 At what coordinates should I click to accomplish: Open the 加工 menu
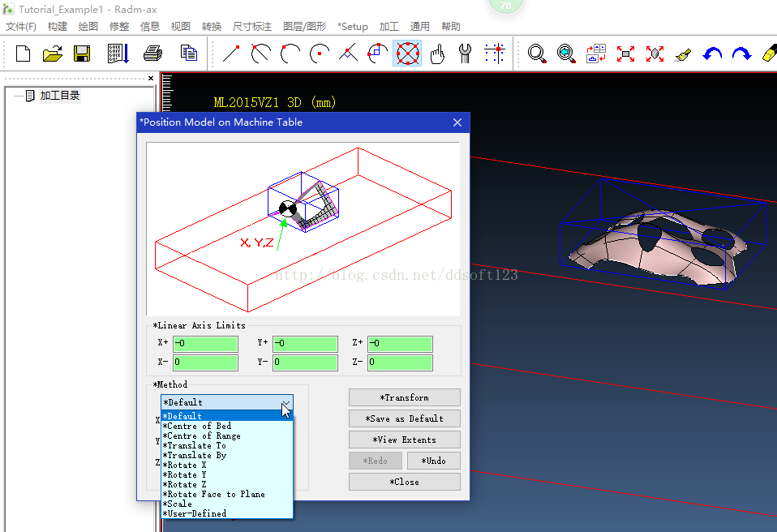point(389,26)
